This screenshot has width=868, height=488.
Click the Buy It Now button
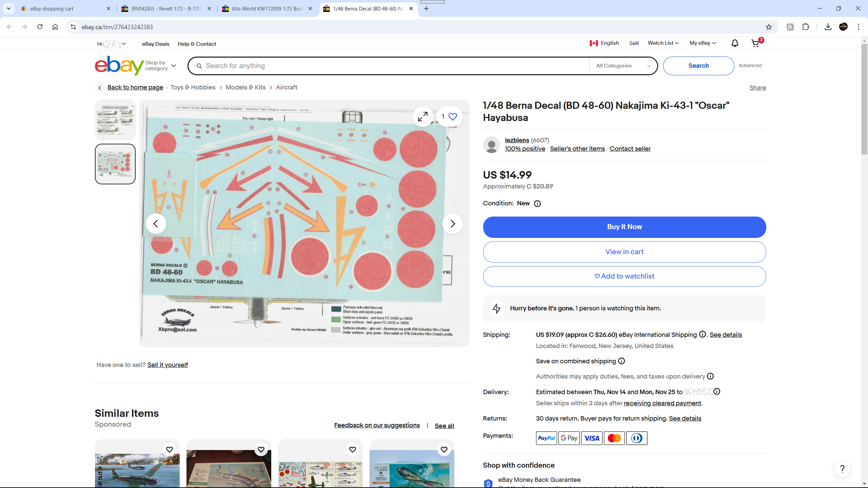coord(624,227)
